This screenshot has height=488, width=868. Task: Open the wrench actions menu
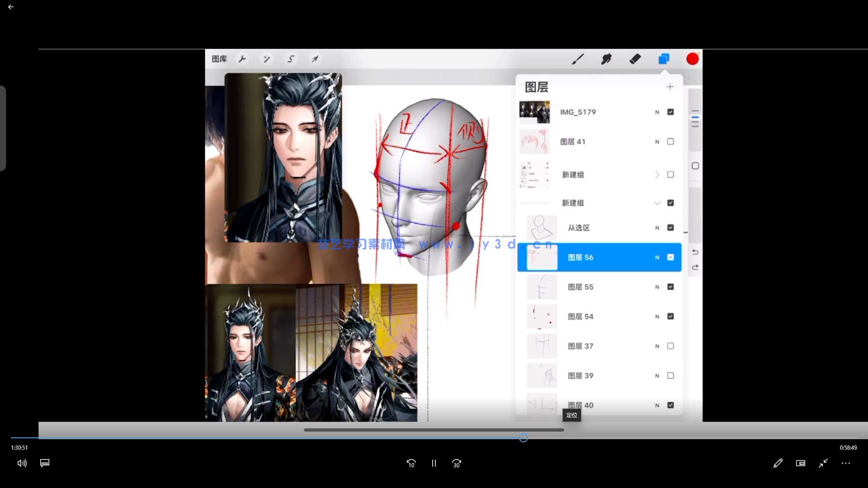[x=242, y=59]
